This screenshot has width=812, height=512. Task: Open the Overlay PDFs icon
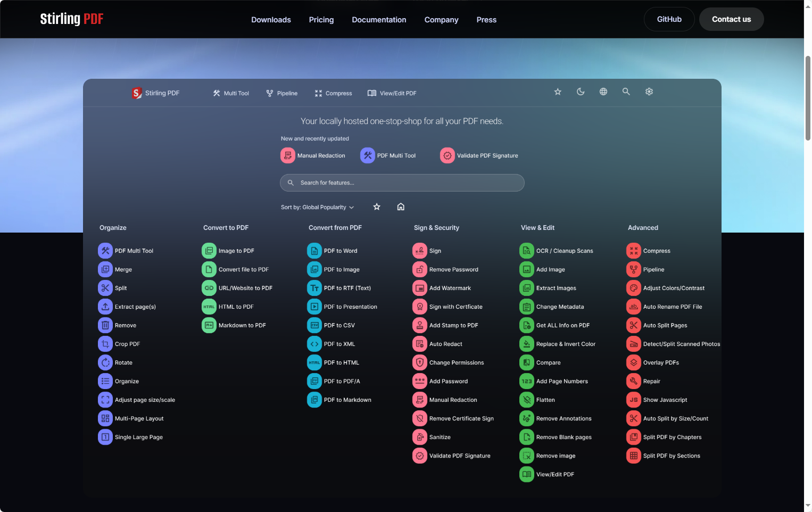(634, 362)
